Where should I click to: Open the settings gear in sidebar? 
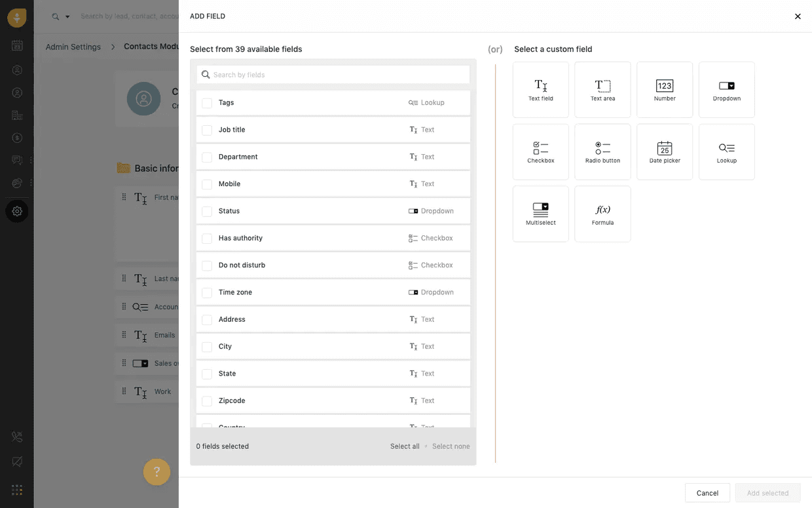click(x=17, y=211)
